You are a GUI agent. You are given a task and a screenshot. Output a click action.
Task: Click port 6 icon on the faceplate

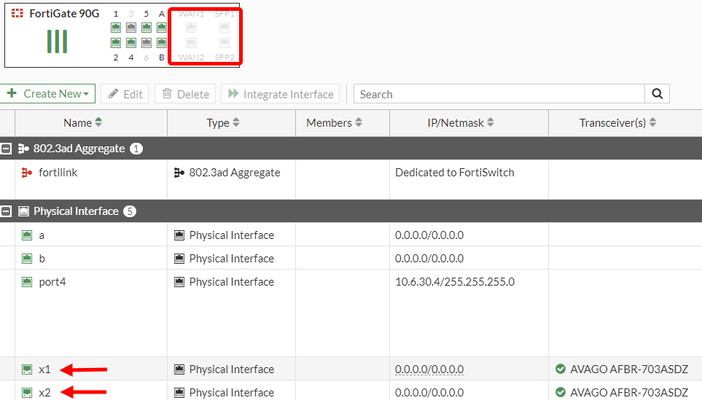(146, 43)
